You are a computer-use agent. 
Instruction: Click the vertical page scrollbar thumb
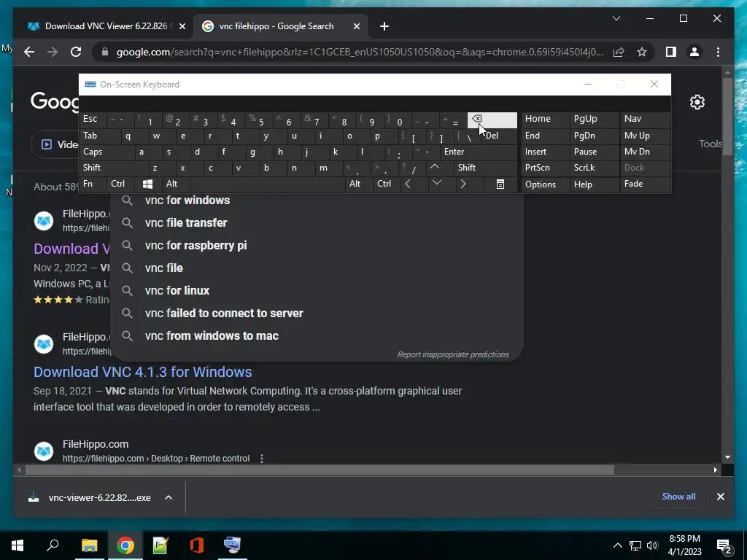pos(727,116)
